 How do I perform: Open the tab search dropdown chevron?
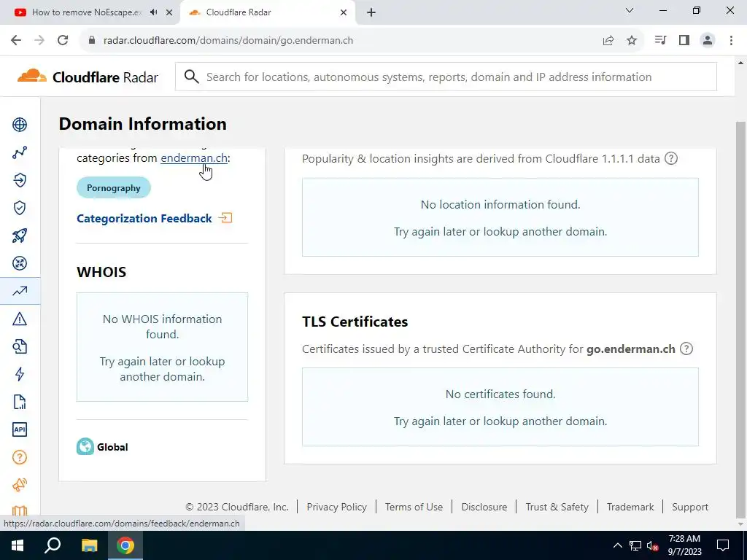tap(630, 10)
